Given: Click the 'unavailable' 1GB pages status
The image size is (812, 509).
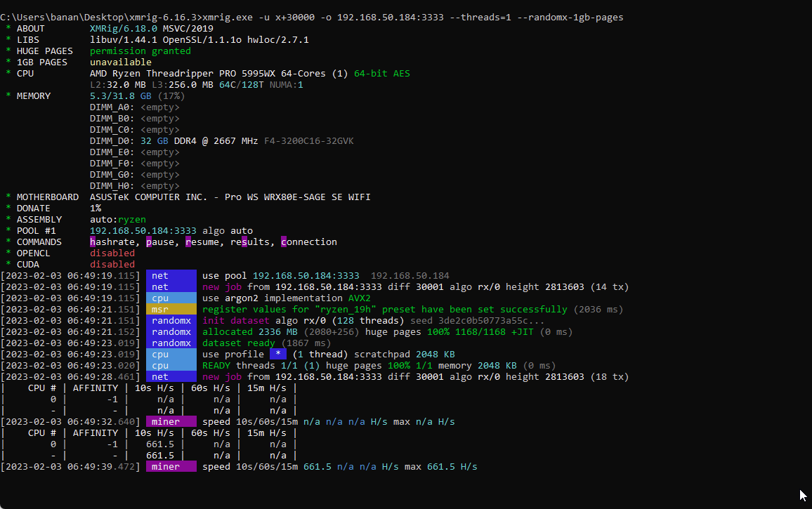Looking at the screenshot, I should click(x=121, y=62).
